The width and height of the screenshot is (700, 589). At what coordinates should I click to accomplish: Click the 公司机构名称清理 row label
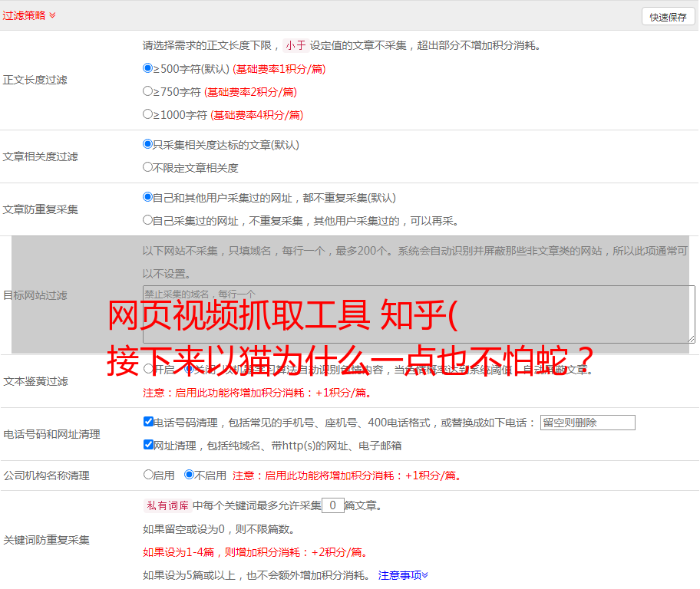pyautogui.click(x=46, y=475)
